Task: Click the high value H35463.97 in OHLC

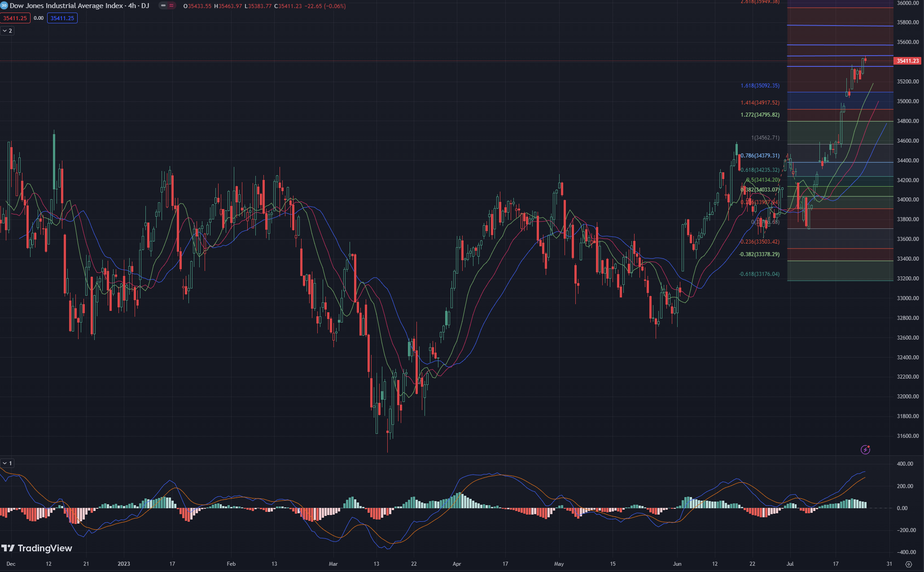Action: coord(228,6)
